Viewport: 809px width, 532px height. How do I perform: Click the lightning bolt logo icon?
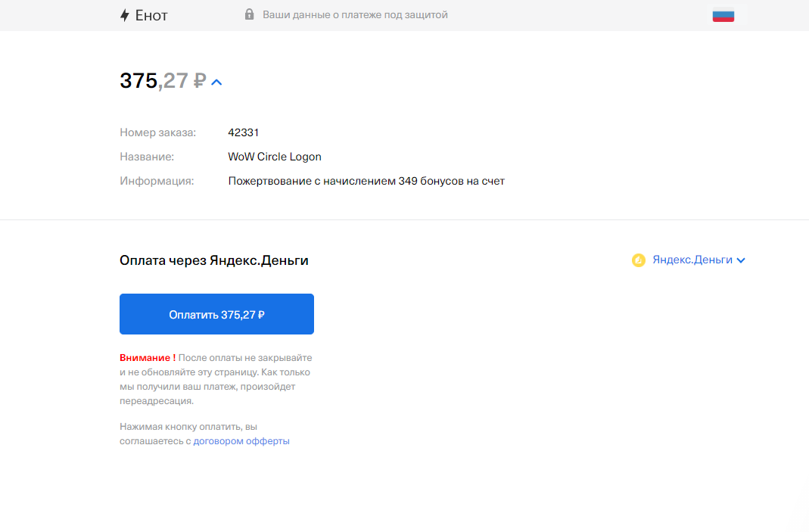125,15
